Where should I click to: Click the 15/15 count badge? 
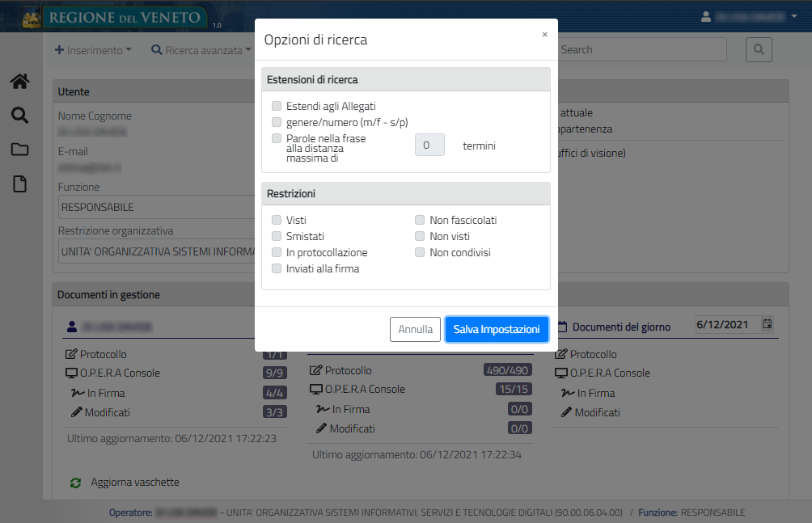click(x=514, y=389)
